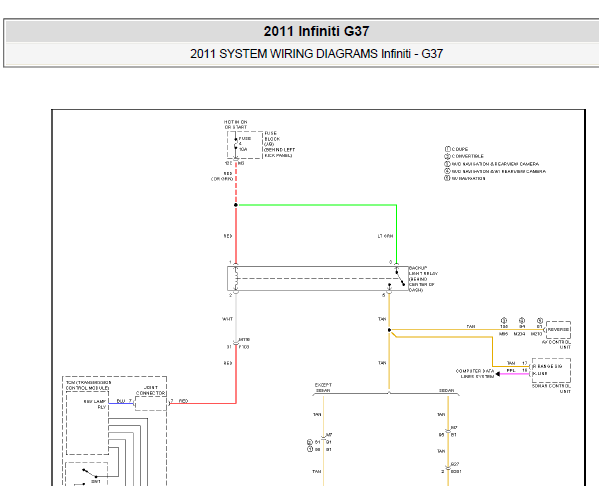Click the 10A fuse symbol in fuse block
The height and width of the screenshot is (486, 599).
(x=236, y=144)
